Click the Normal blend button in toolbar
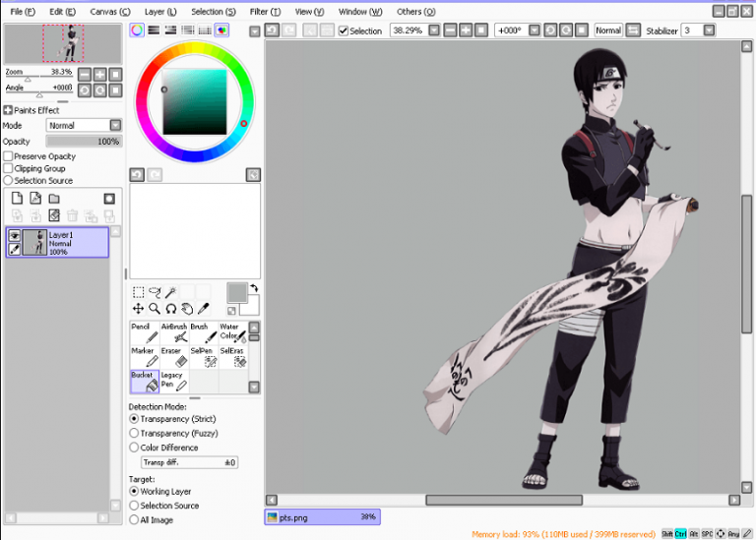The height and width of the screenshot is (540, 756). point(608,30)
